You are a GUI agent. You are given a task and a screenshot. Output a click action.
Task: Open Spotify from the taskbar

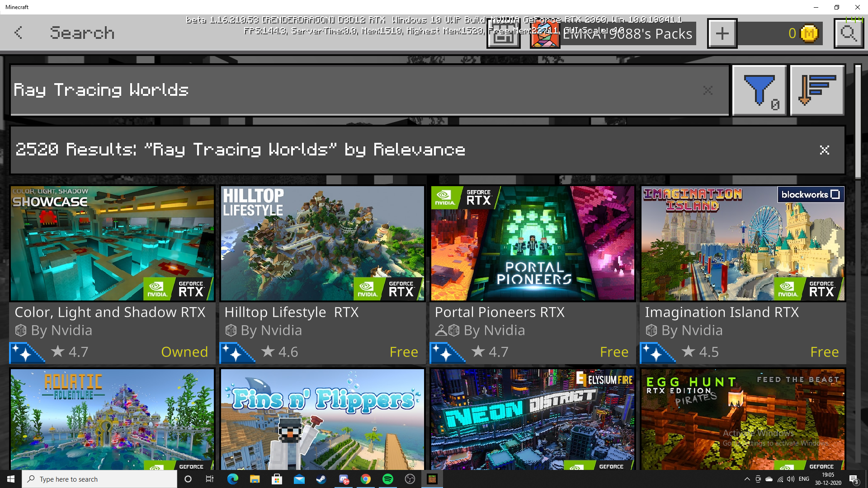[x=387, y=479]
